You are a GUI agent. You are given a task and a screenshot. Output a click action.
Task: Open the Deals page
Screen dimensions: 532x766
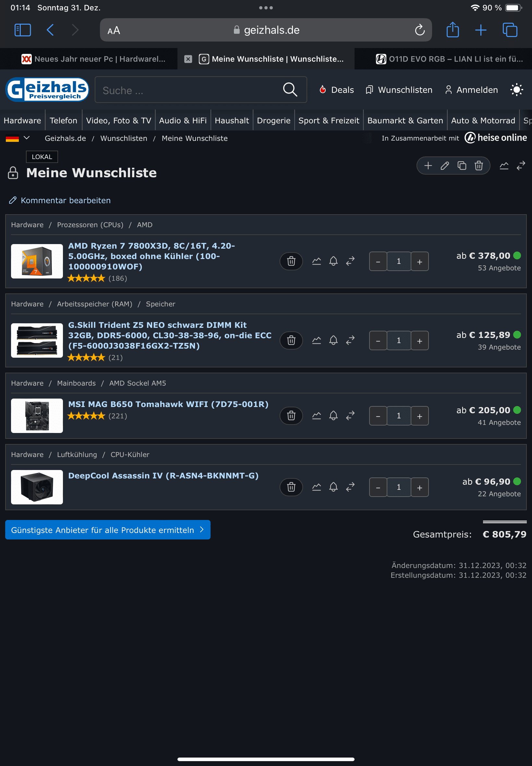point(336,90)
